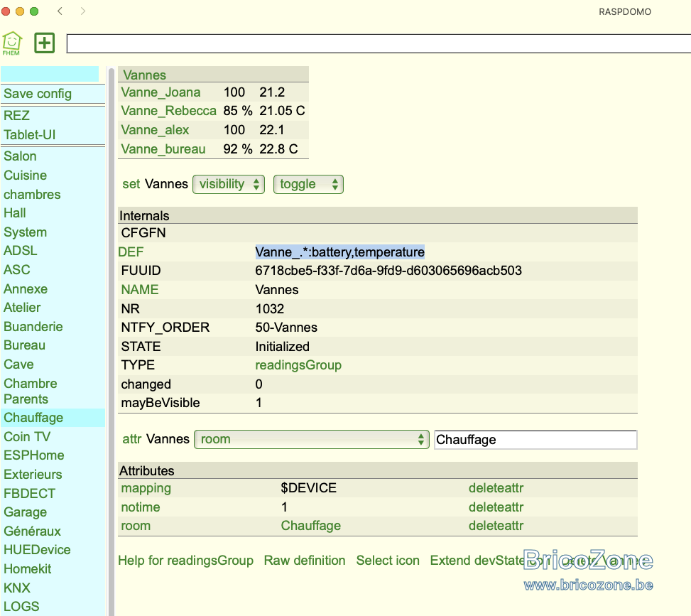691x616 pixels.
Task: Click the DEF internals link
Action: coord(131,252)
